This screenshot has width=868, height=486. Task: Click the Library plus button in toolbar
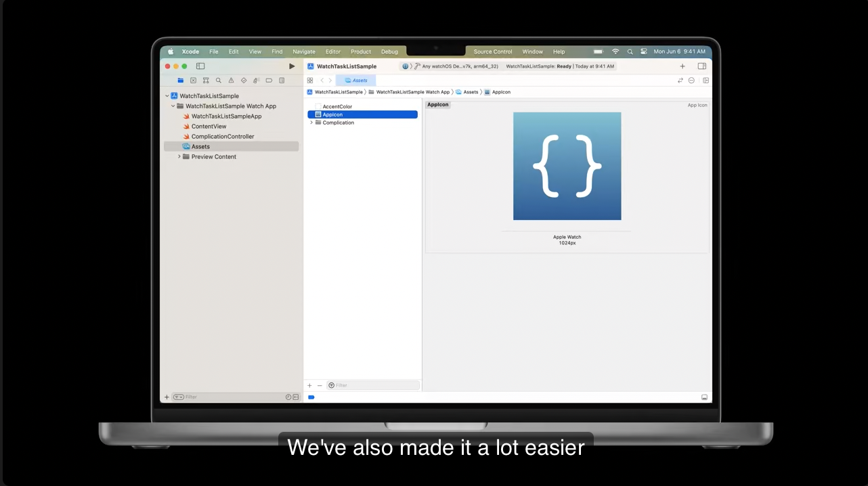coord(682,66)
